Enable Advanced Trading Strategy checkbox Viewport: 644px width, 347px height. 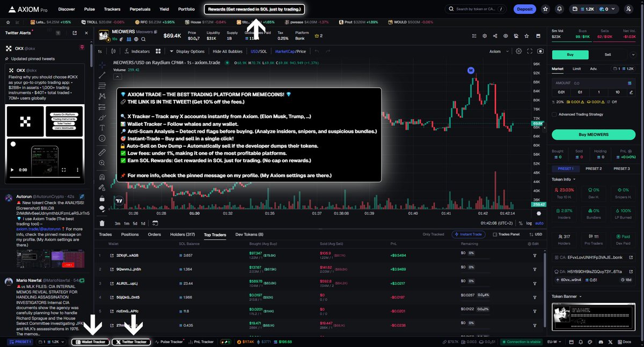pos(554,114)
